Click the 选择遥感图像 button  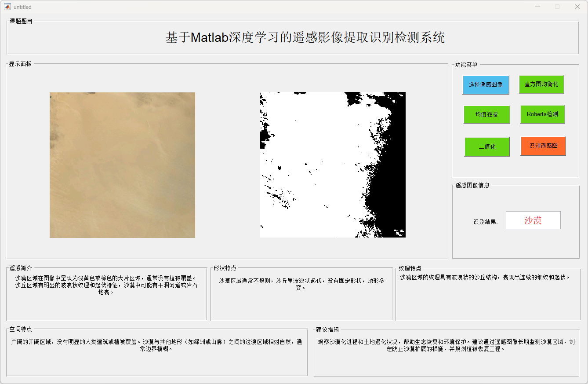[x=486, y=85]
